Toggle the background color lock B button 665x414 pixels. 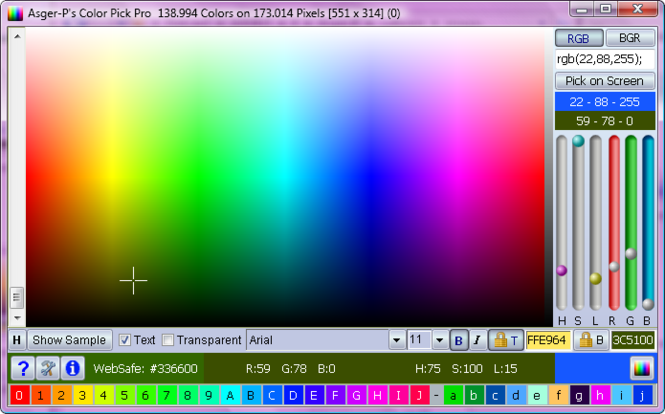point(591,340)
